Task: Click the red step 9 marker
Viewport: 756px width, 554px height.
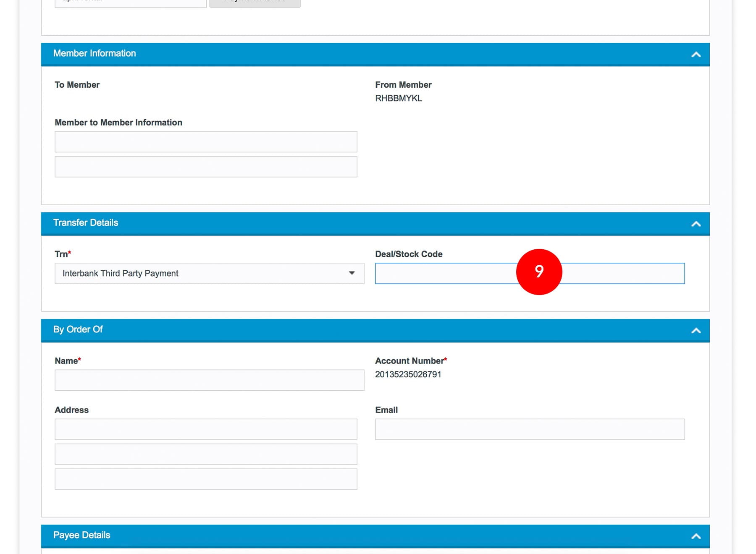Action: 539,272
